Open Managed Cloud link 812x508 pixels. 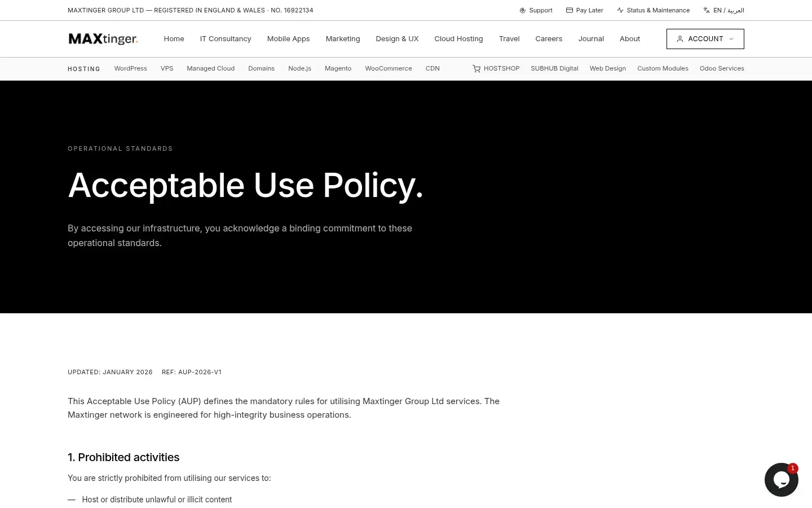(x=210, y=68)
